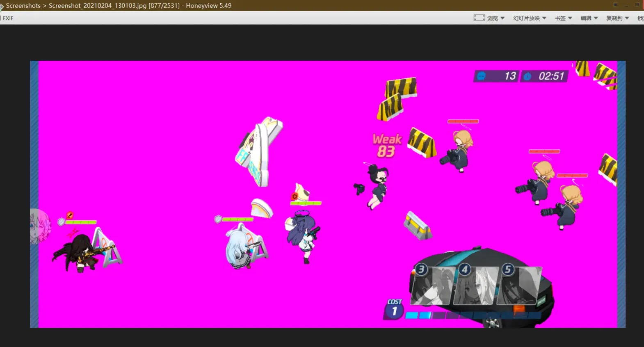Click the always-on-top pin icon in title bar
644x347 pixels.
pyautogui.click(x=615, y=5)
